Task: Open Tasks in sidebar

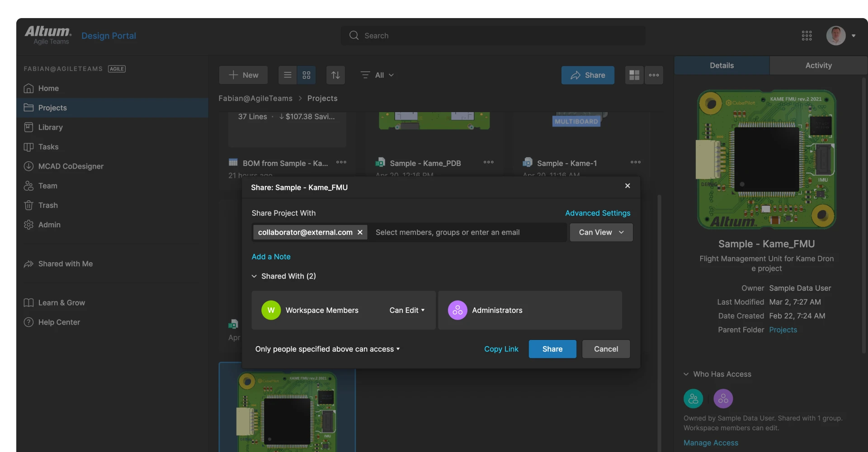Action: coord(112,147)
